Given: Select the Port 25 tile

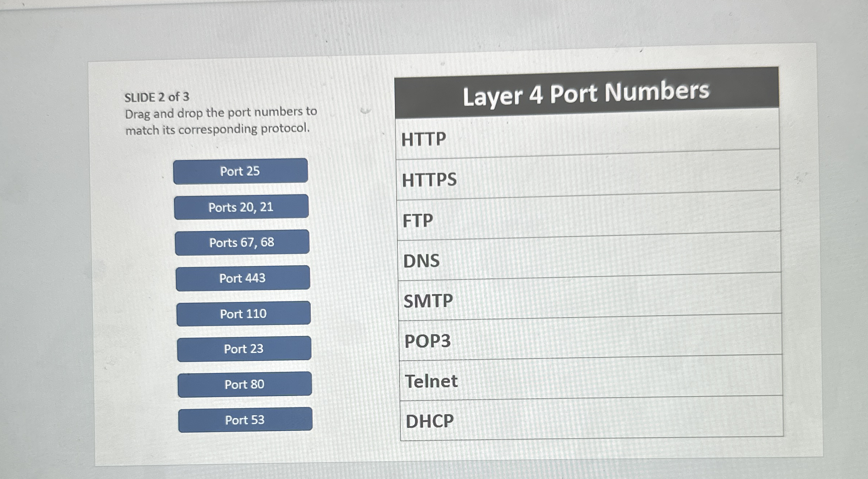Looking at the screenshot, I should coord(241,171).
